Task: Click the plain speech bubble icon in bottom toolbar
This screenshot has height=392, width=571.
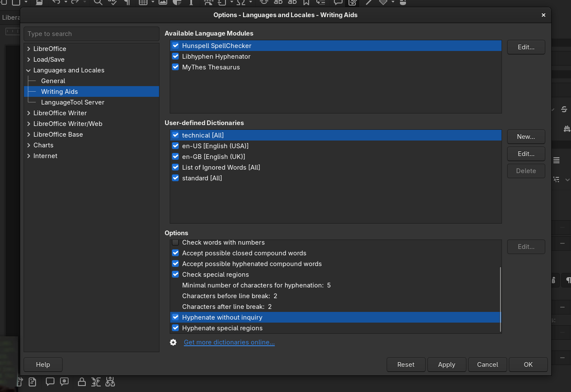Action: 50,381
